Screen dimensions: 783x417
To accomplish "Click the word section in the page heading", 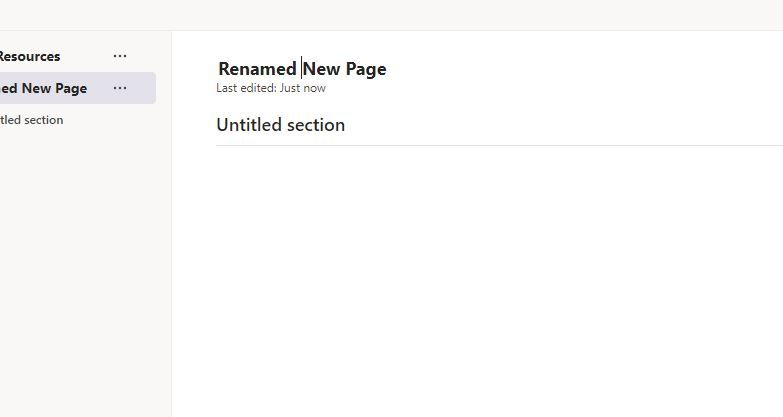I will [x=316, y=125].
